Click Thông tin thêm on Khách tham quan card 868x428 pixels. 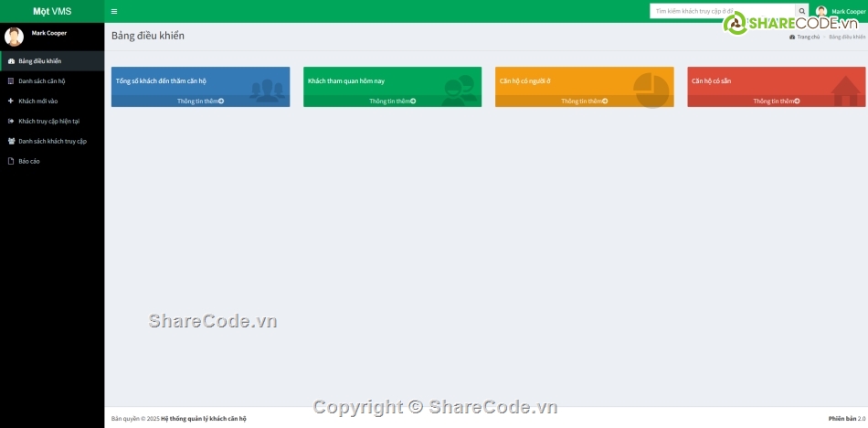[x=393, y=101]
